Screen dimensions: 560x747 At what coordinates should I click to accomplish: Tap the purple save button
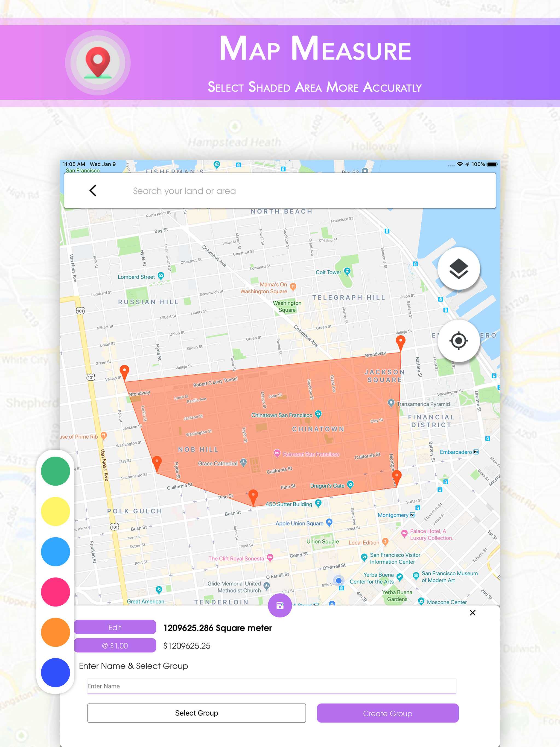point(280,606)
